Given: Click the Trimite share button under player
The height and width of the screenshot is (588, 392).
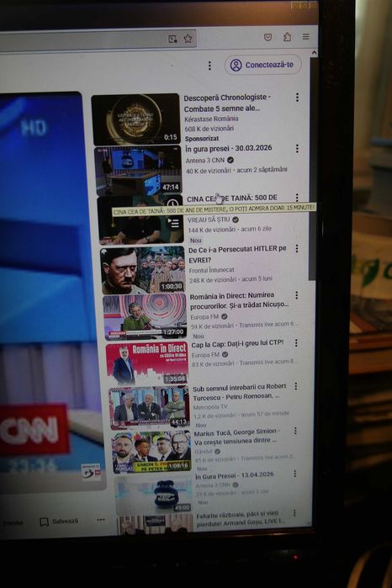Looking at the screenshot, I should click(x=13, y=522).
